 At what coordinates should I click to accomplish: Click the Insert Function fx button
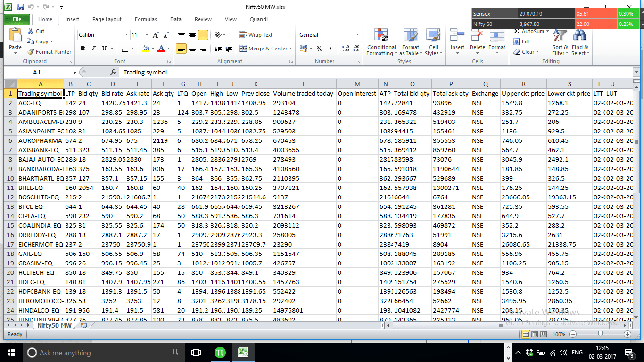(113, 72)
